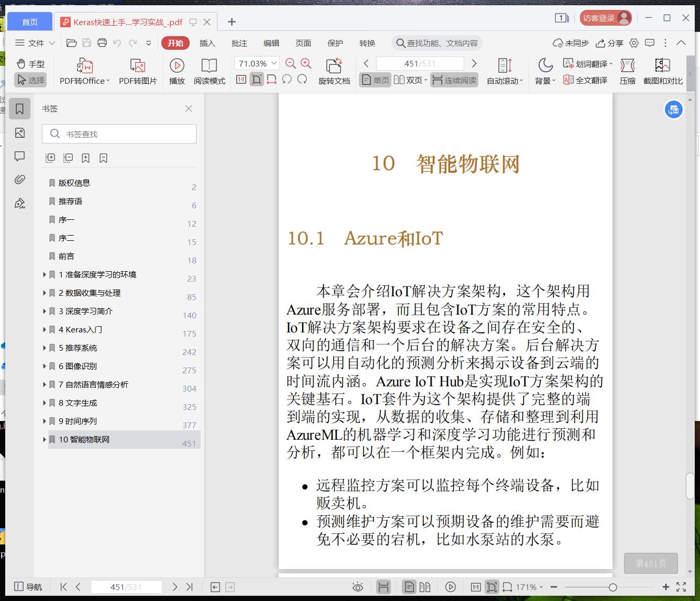Image resolution: width=700 pixels, height=601 pixels.
Task: Click 旋转文档 rotate document button
Action: pyautogui.click(x=334, y=71)
